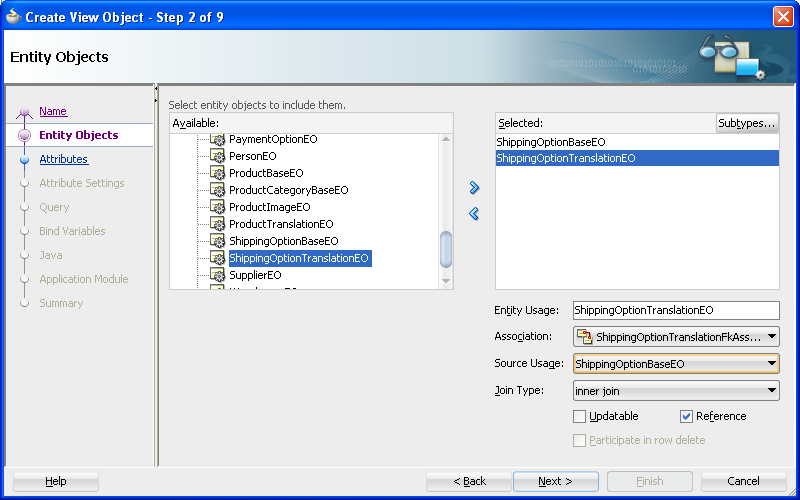Click the Summary step

61,303
